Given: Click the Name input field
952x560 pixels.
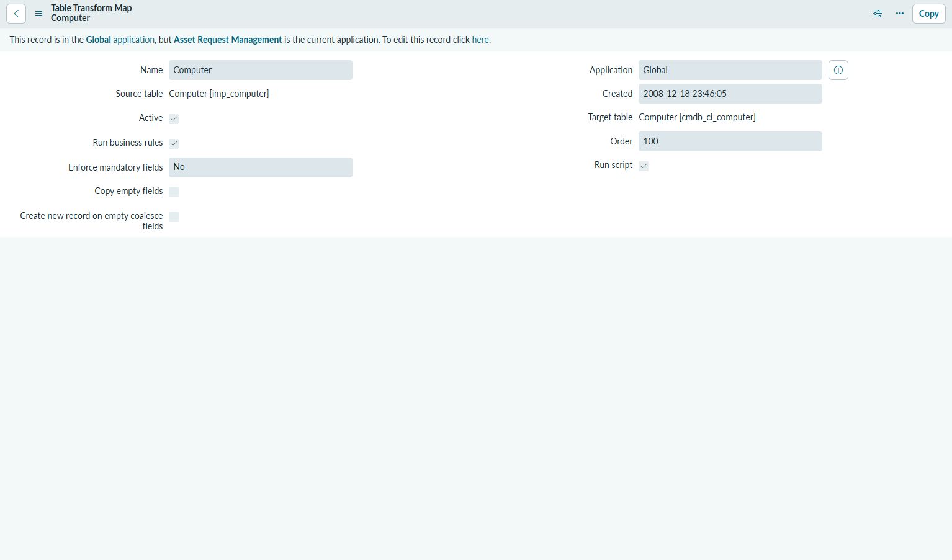Looking at the screenshot, I should [x=261, y=70].
